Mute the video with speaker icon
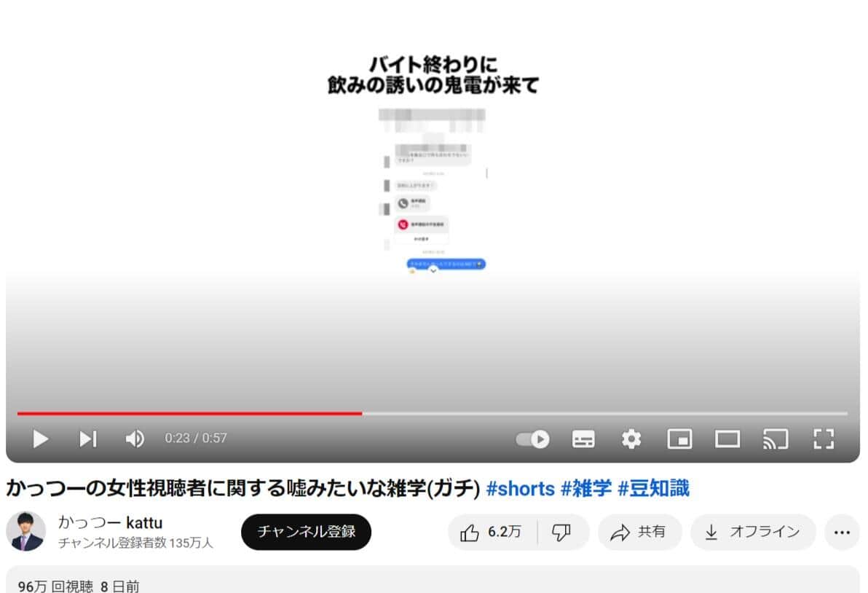Viewport: 868px width, 593px height. point(135,439)
